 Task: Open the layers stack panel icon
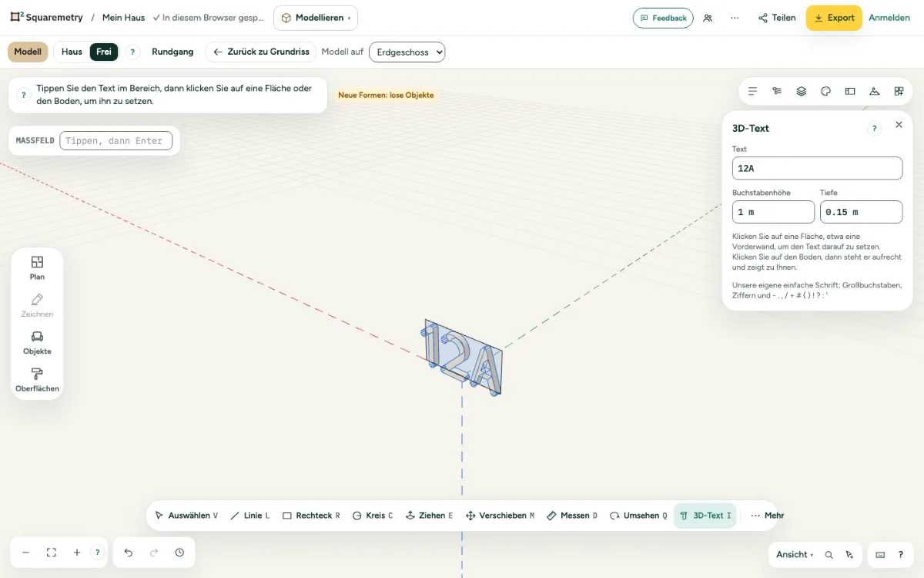click(802, 91)
